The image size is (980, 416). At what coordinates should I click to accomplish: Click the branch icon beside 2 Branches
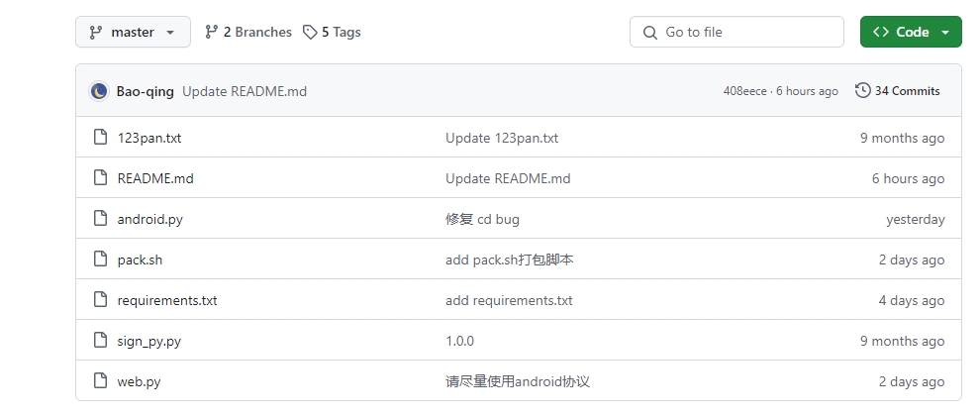click(x=211, y=32)
